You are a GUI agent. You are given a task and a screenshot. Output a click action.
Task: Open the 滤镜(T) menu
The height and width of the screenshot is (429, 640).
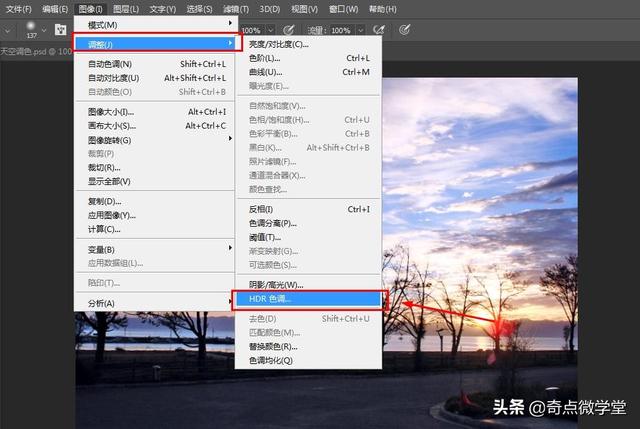coord(236,9)
